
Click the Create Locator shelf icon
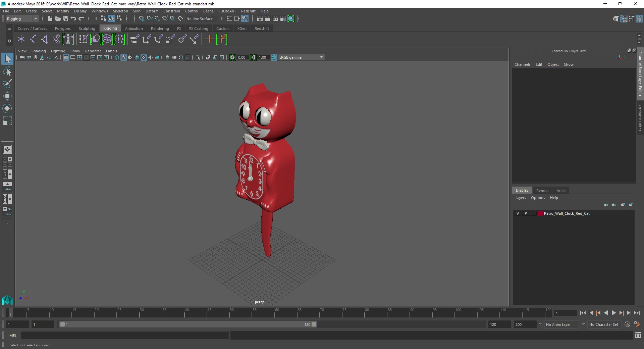21,39
